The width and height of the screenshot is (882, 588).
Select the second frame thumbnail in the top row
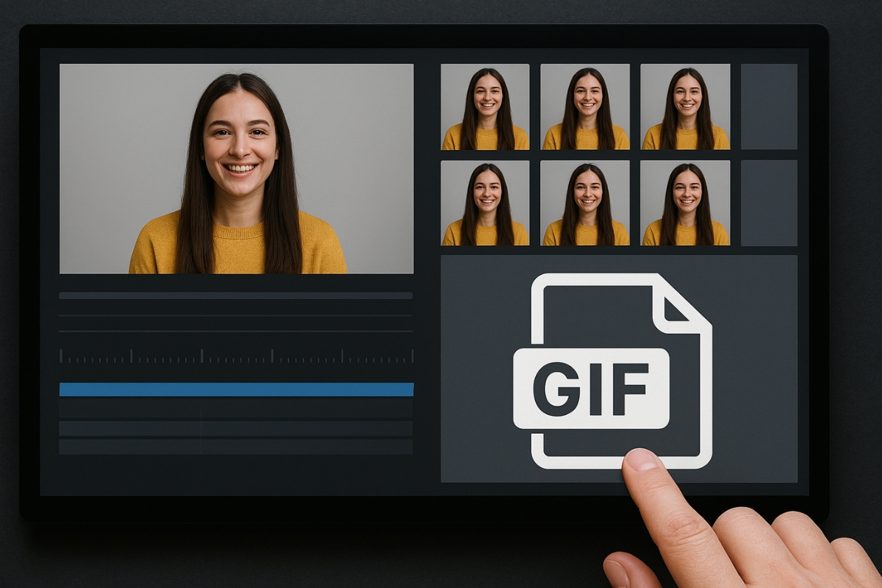584,106
